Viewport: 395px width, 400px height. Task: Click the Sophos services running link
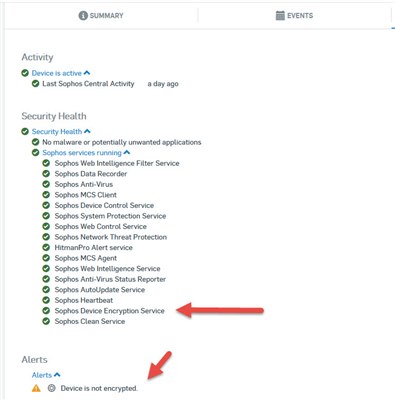(82, 153)
